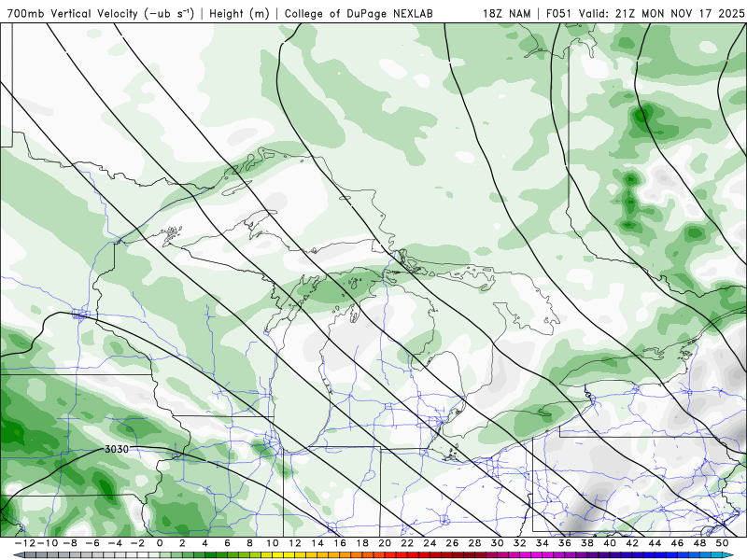Click the '50' value on the color scale
747x560 pixels.
(x=722, y=543)
